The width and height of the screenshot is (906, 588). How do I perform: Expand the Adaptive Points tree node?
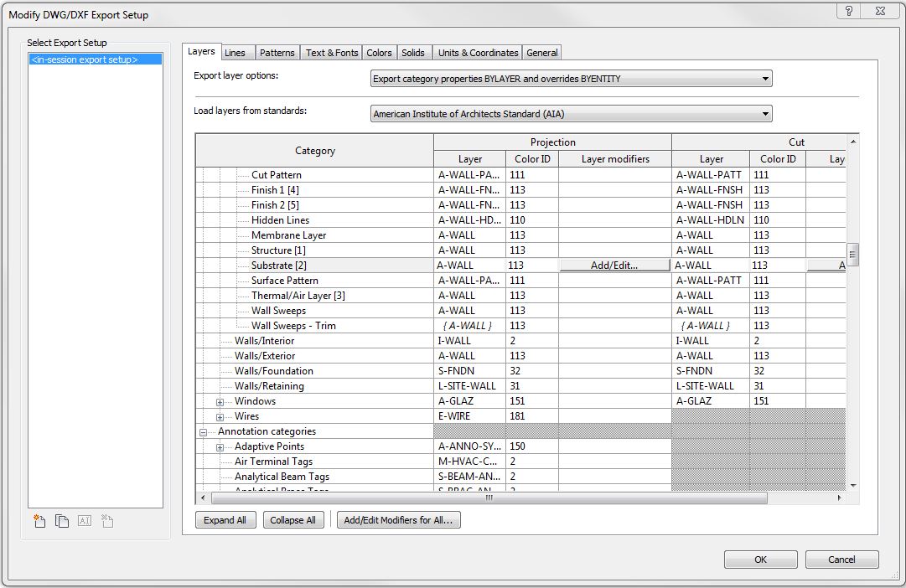[220, 447]
